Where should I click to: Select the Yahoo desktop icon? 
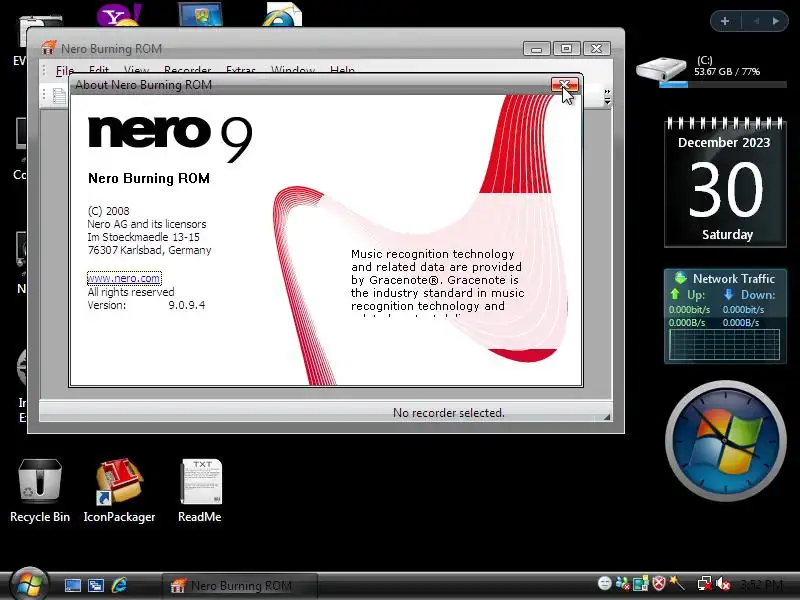tap(118, 14)
